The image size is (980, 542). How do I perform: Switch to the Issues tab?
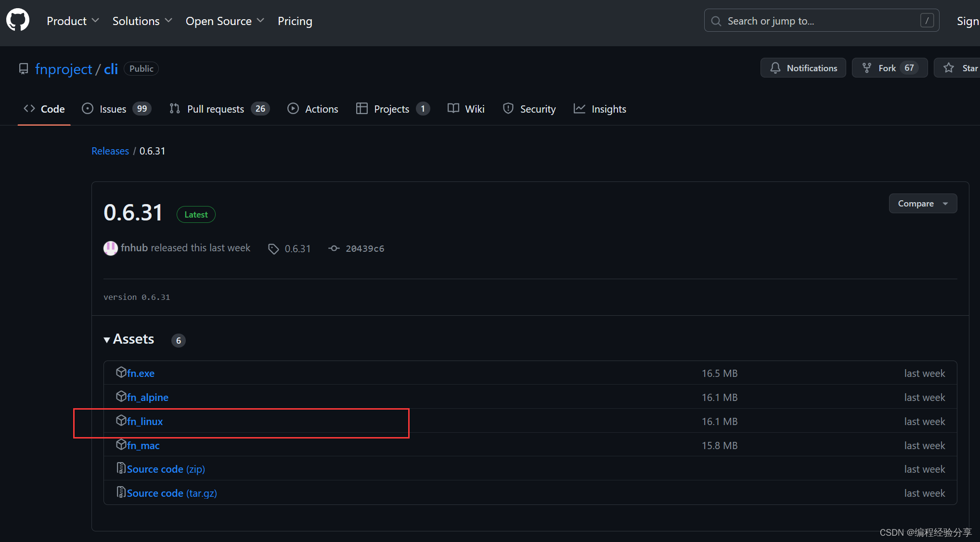[x=116, y=109]
